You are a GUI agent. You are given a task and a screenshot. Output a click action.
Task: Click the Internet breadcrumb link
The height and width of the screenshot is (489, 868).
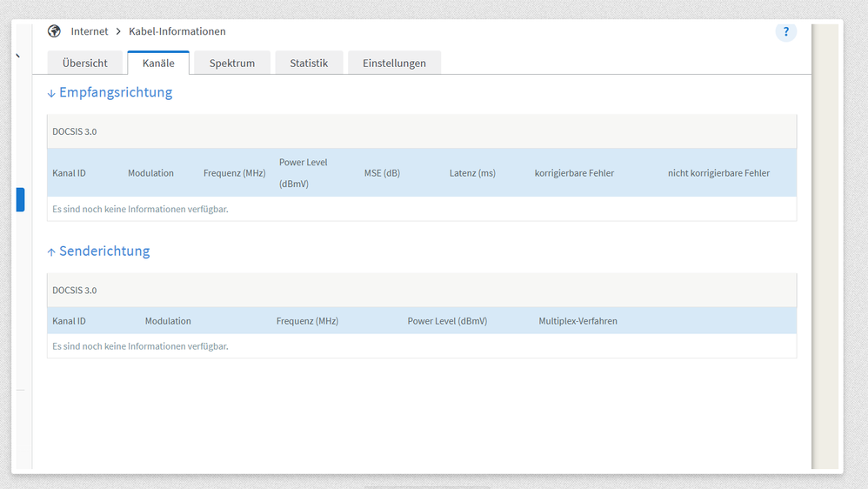[89, 31]
